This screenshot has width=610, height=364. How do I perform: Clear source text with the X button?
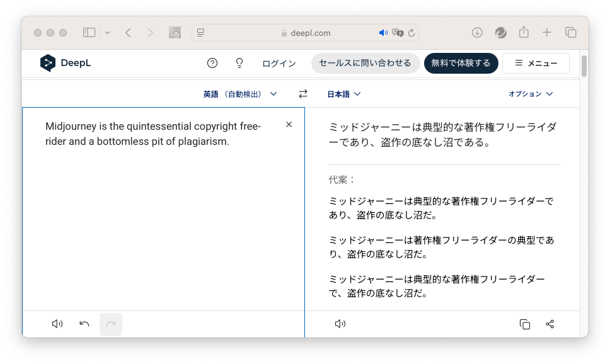pos(289,125)
